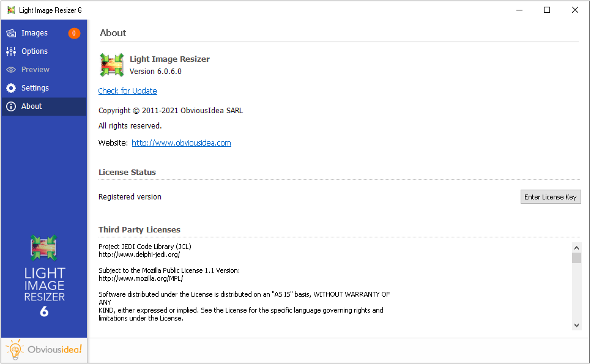The height and width of the screenshot is (364, 591).
Task: Click the Light Image Resizer logo in About
Action: (x=112, y=65)
